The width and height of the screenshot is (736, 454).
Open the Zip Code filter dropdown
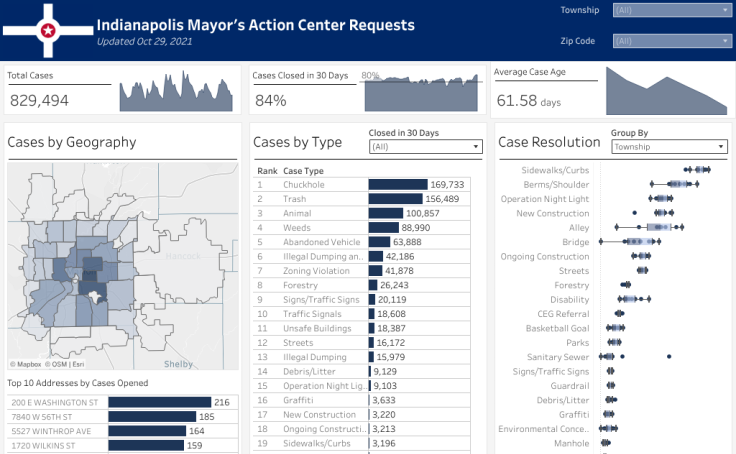(x=671, y=41)
